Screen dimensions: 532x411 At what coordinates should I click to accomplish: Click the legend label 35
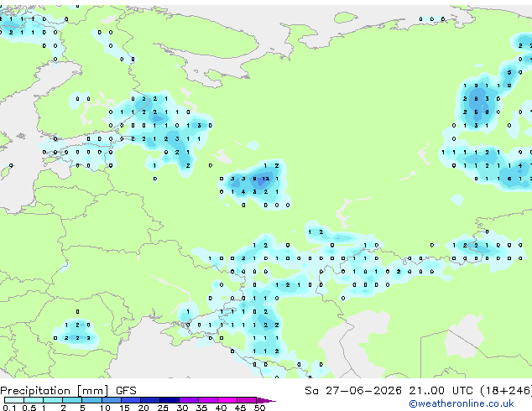coord(201,408)
